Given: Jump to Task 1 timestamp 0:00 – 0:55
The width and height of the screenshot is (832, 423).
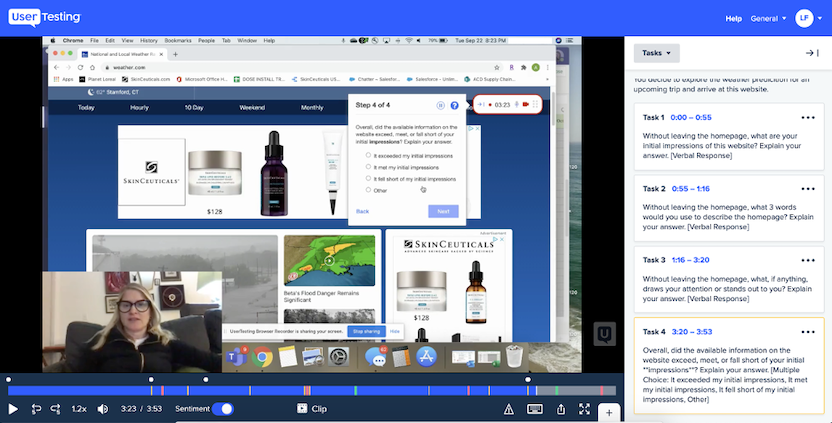Looking at the screenshot, I should (691, 118).
